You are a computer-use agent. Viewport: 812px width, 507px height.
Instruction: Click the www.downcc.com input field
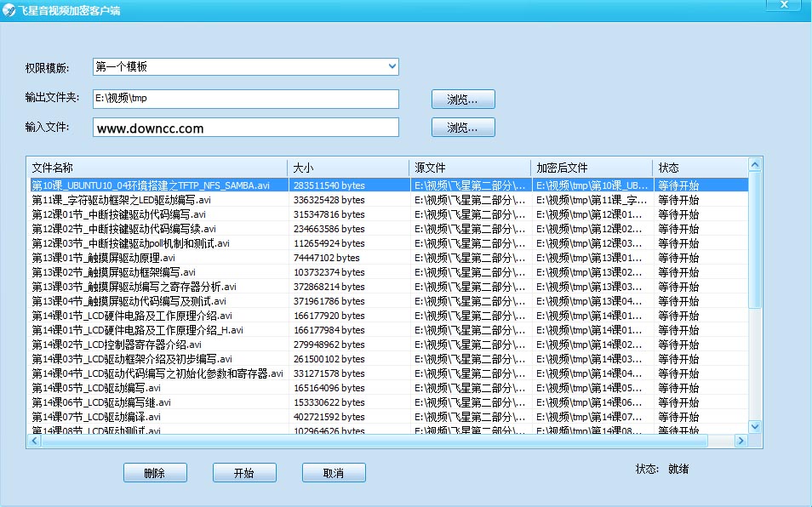(x=245, y=128)
